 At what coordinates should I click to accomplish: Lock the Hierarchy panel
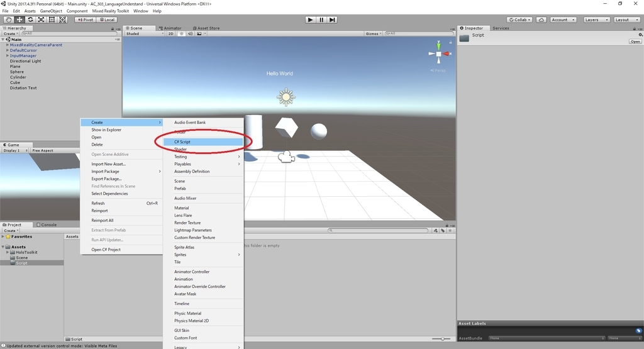click(113, 29)
